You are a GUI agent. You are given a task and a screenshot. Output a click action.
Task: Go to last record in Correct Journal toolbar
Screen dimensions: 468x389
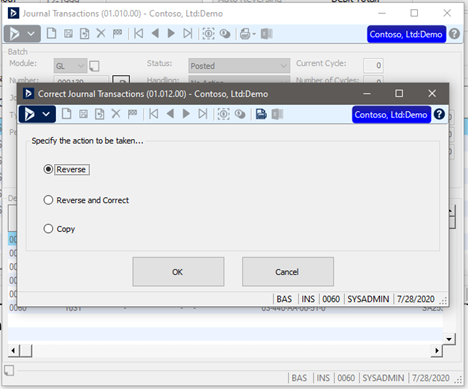pos(202,114)
